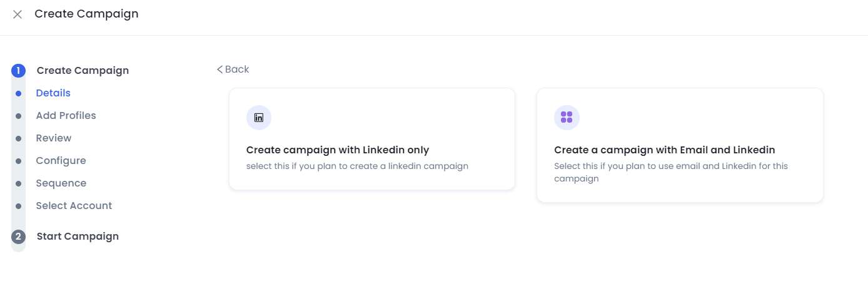Open the Add Profiles step
This screenshot has height=301, width=868.
tap(66, 116)
